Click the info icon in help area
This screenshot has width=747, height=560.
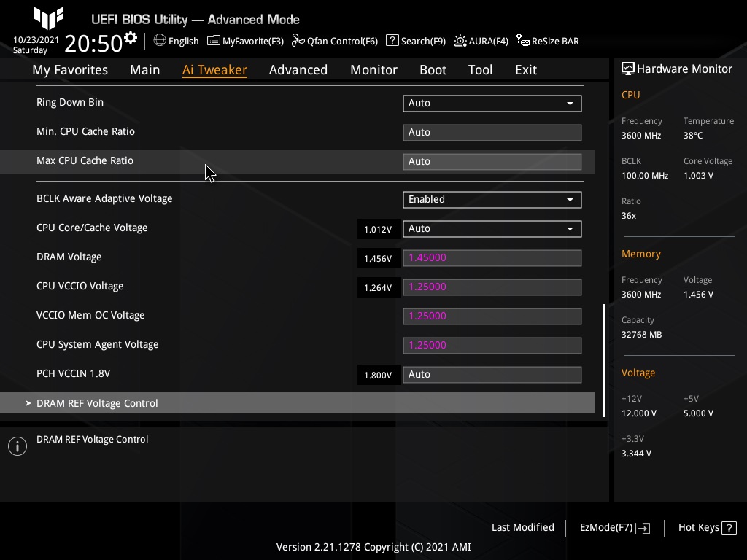[x=18, y=446]
